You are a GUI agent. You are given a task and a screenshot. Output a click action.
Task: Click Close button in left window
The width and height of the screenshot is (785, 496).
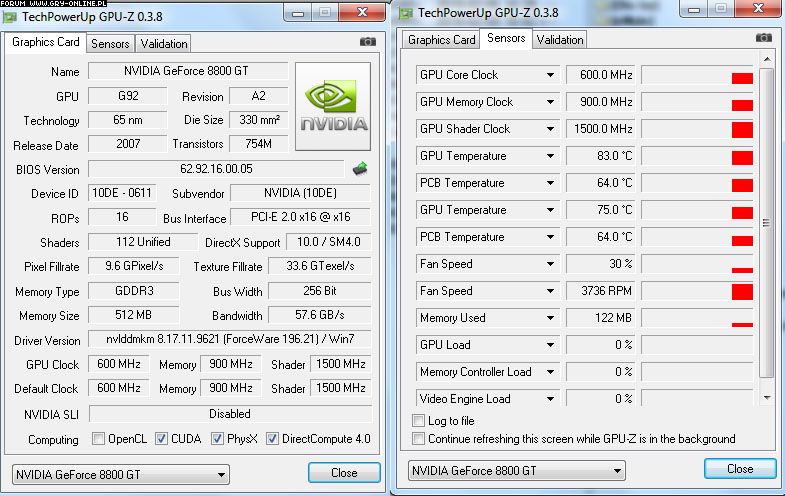pos(344,473)
